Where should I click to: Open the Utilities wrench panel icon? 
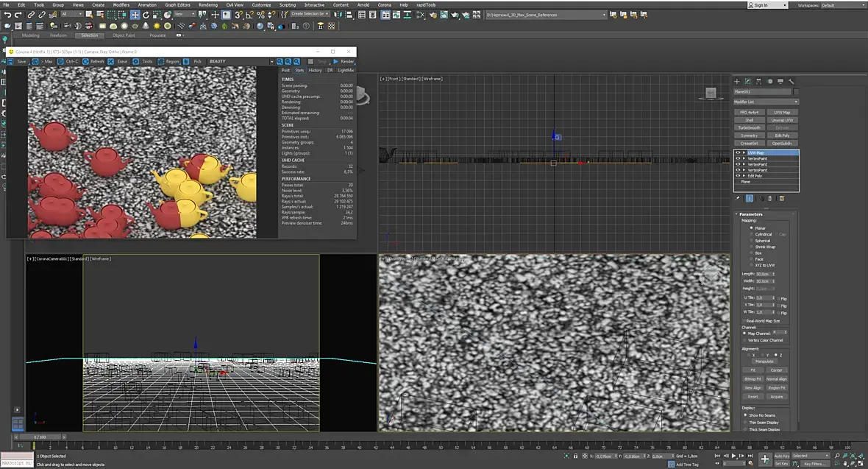point(791,81)
